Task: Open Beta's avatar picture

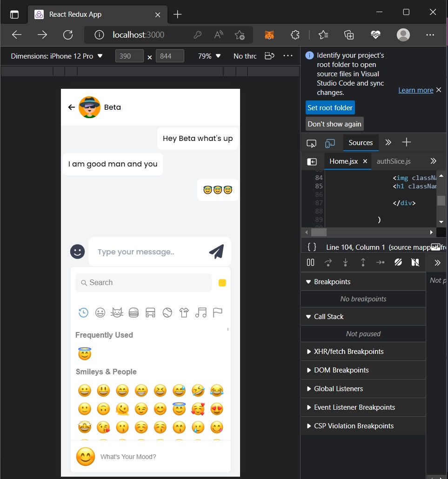Action: point(89,107)
